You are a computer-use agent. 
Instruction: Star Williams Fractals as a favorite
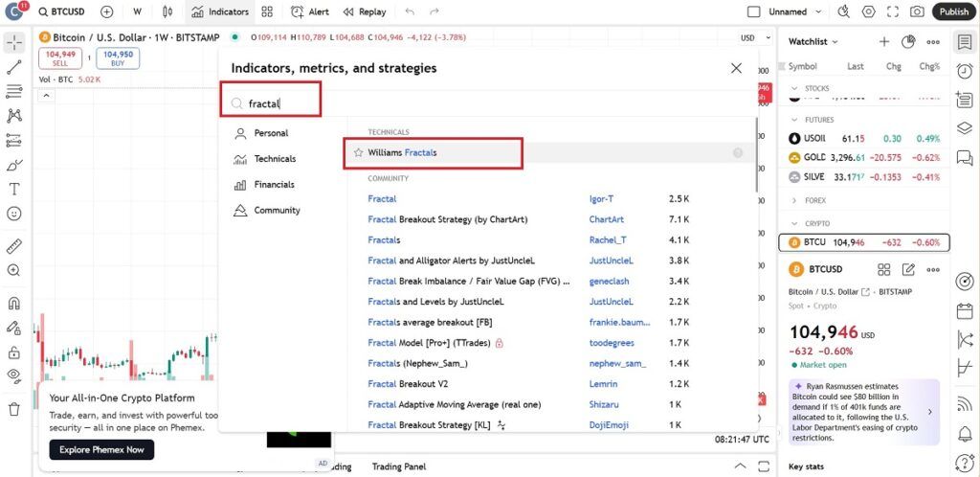pos(358,152)
